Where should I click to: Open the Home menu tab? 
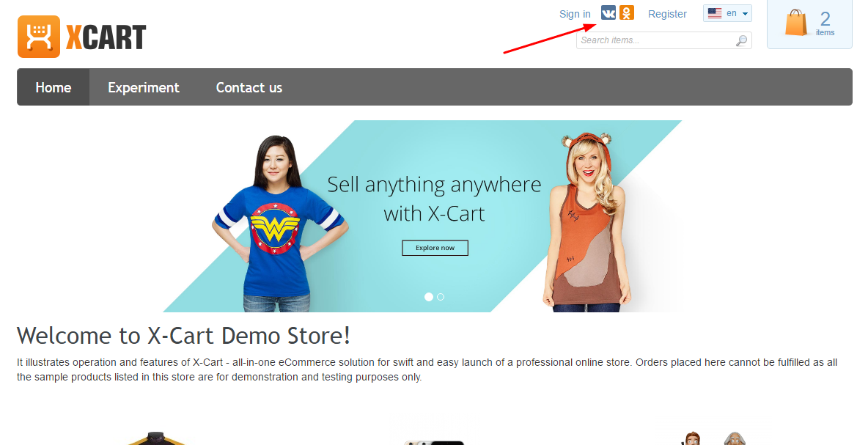tap(54, 87)
